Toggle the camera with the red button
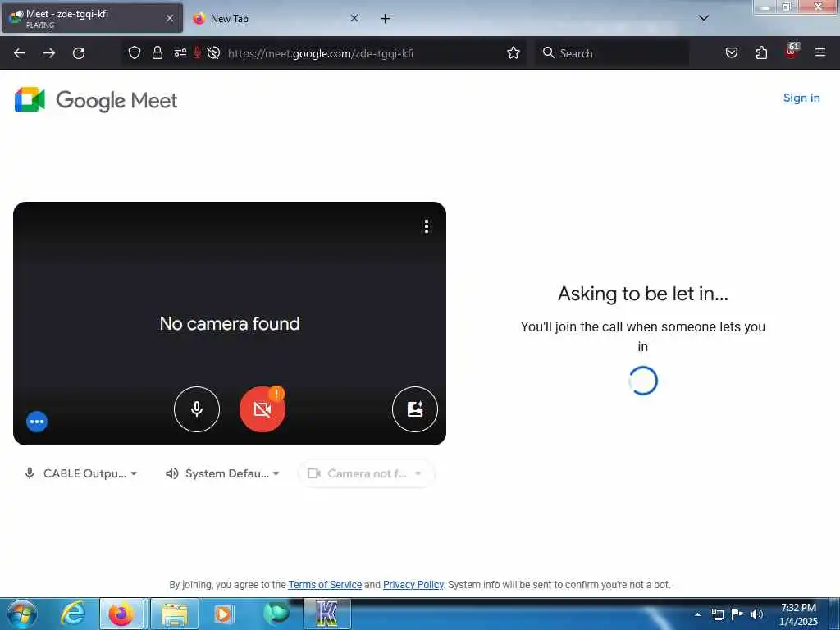Image resolution: width=840 pixels, height=630 pixels. click(262, 409)
